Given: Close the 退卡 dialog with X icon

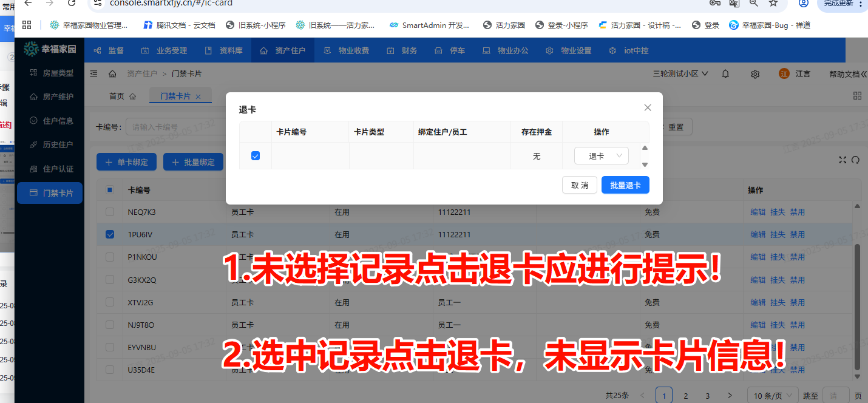Looking at the screenshot, I should pyautogui.click(x=648, y=107).
